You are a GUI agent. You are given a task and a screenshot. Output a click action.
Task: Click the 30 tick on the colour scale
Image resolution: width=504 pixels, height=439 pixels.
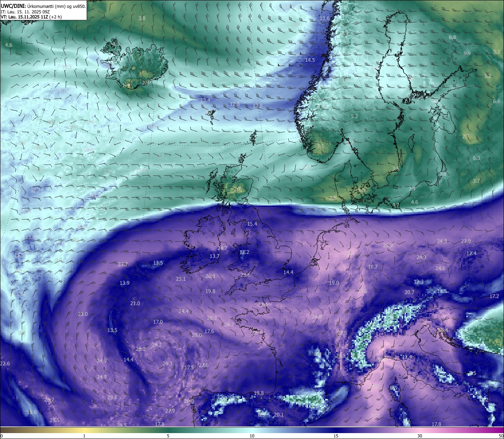tap(420, 436)
